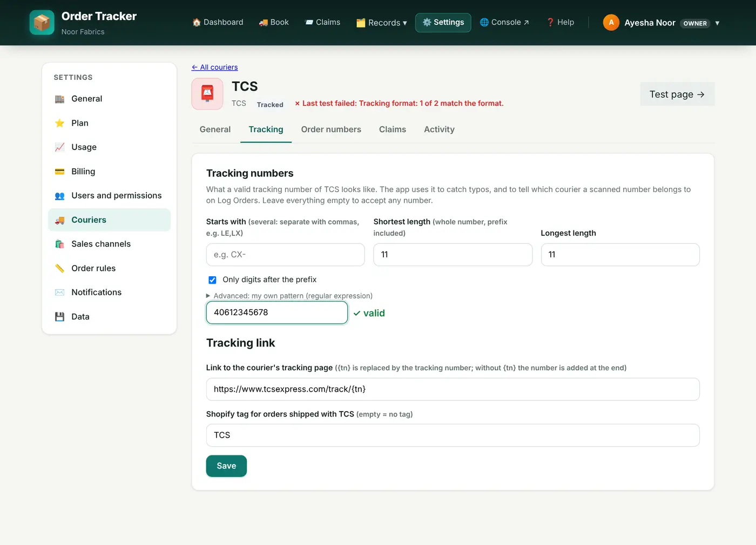Viewport: 756px width, 545px height.
Task: Select the Tracking tab
Action: (266, 130)
